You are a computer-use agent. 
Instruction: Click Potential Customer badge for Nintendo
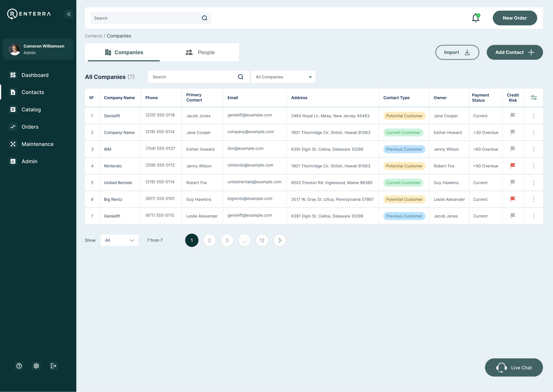(x=404, y=166)
